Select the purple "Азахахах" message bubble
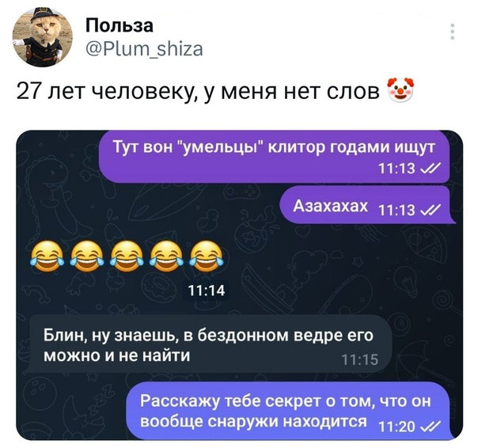Viewport: 478px width, 448px height. [366, 205]
